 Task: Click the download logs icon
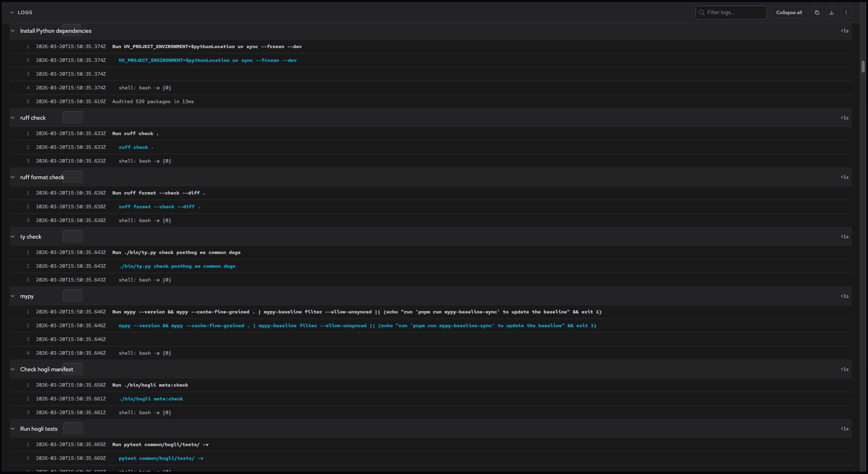pos(832,12)
